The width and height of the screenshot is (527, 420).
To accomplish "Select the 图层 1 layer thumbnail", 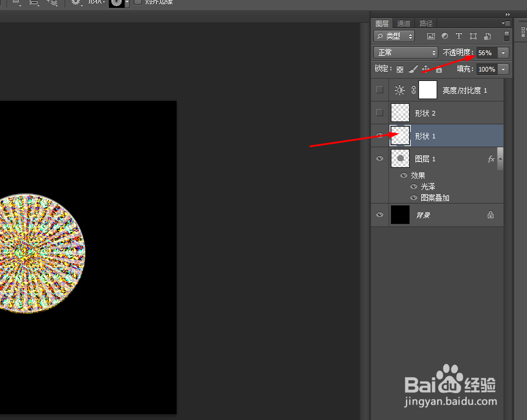I will [400, 158].
